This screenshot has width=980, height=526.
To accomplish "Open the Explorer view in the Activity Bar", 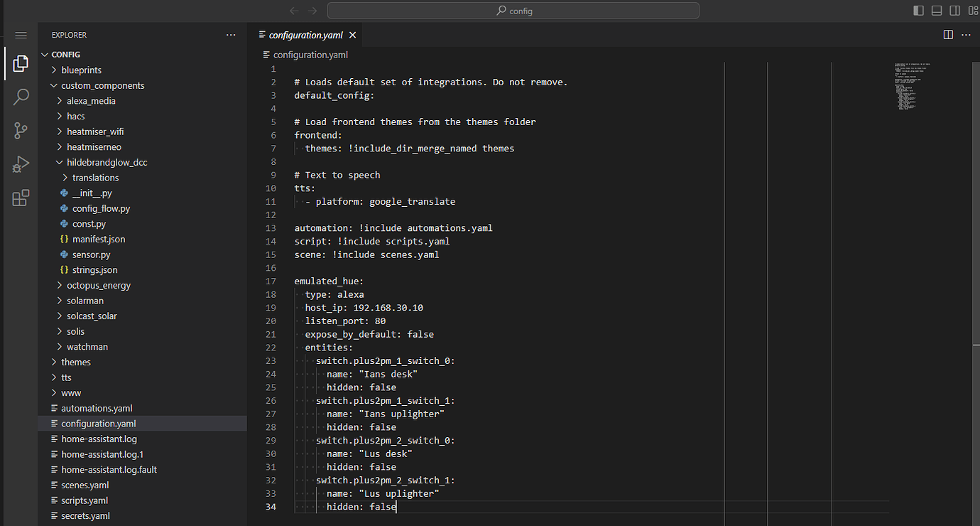I will [20, 63].
